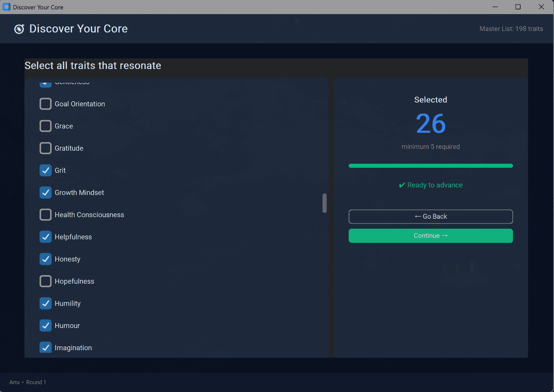Click the Go Back button

click(431, 216)
